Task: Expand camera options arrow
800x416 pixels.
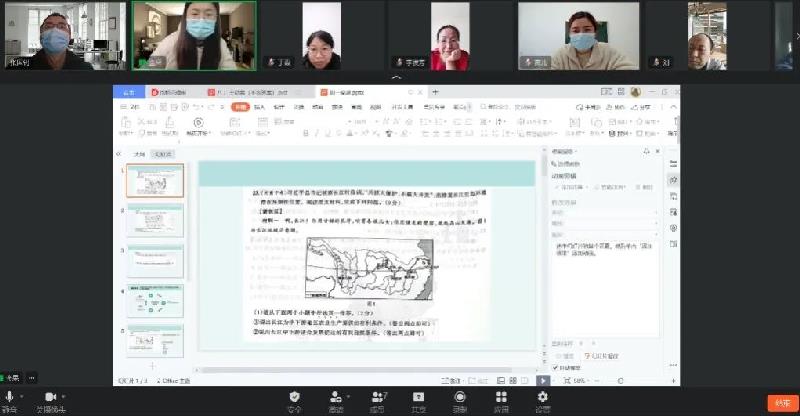Action: click(x=63, y=397)
